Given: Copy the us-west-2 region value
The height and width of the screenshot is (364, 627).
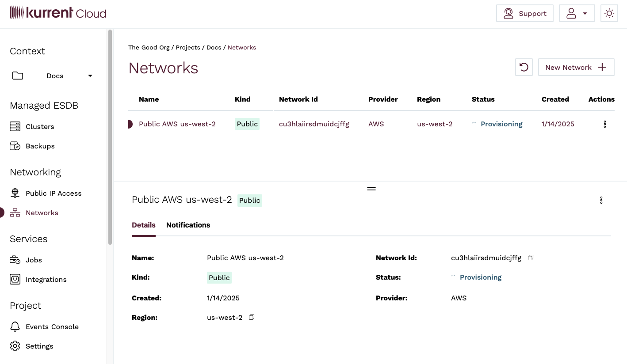Looking at the screenshot, I should 251,317.
